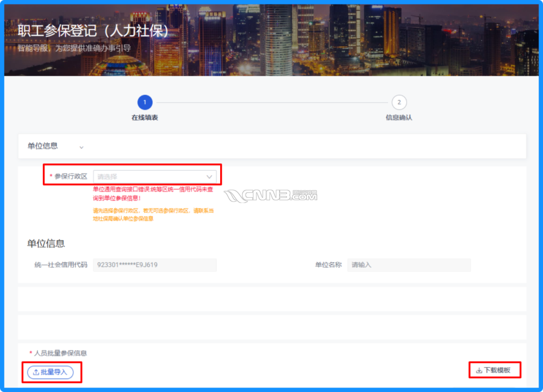Screen dimensions: 543x392
Task: Select the step 1 circle indicator
Action: (x=145, y=103)
